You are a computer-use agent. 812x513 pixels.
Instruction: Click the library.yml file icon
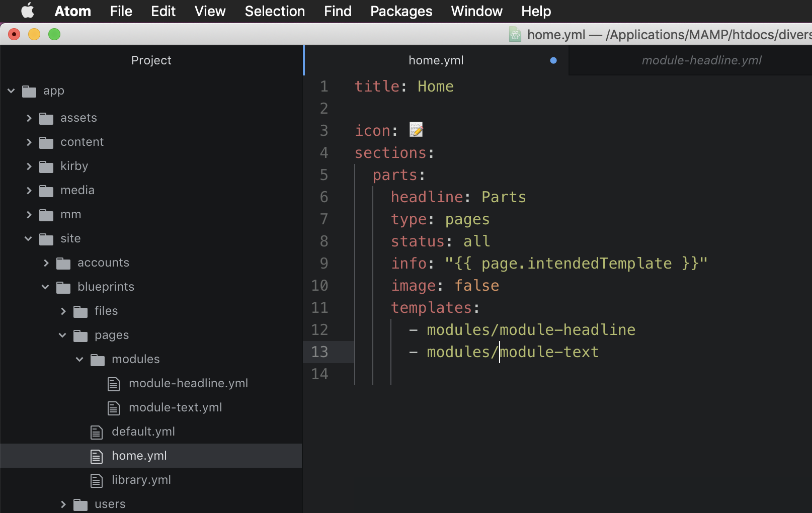[97, 481]
